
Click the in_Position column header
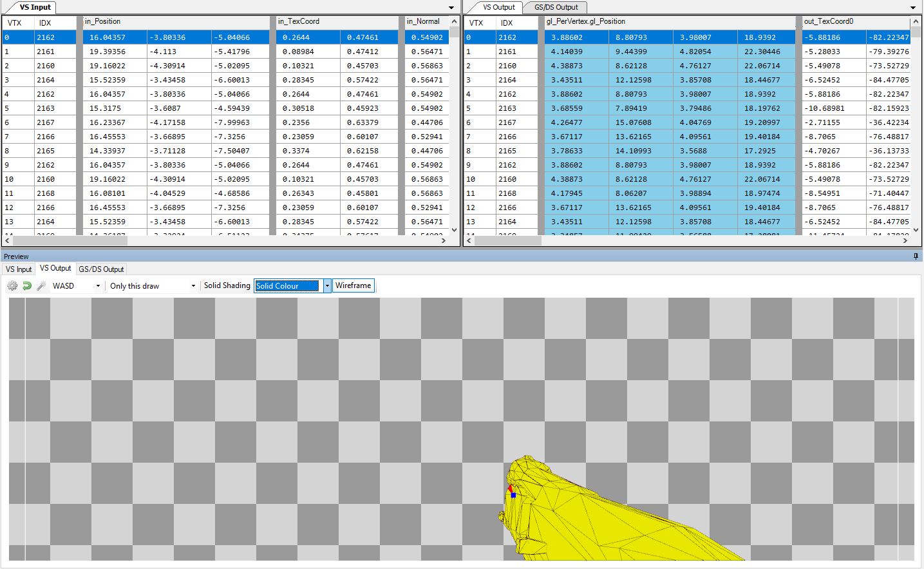pyautogui.click(x=176, y=21)
